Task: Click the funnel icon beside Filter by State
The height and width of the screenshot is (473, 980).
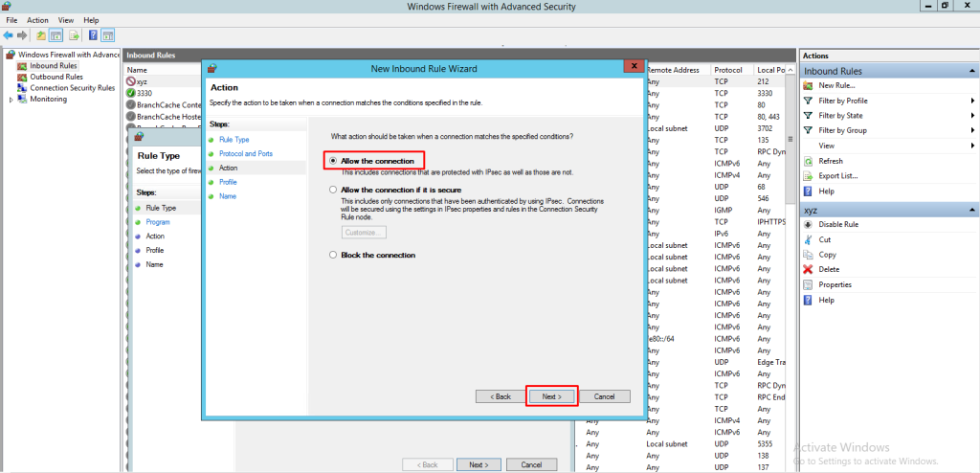Action: click(x=808, y=116)
